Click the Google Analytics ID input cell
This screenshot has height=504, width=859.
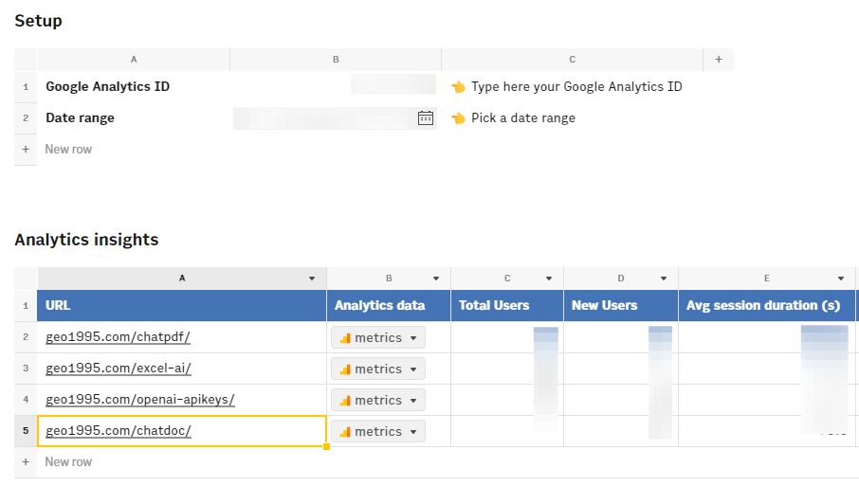[335, 86]
